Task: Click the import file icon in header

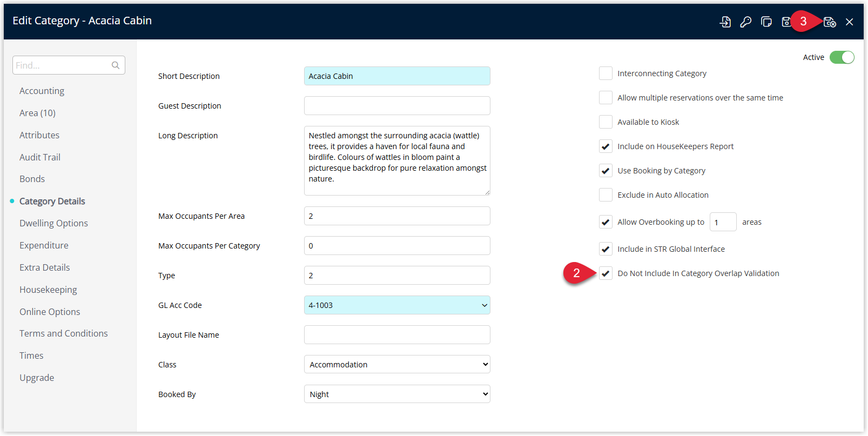Action: click(725, 22)
